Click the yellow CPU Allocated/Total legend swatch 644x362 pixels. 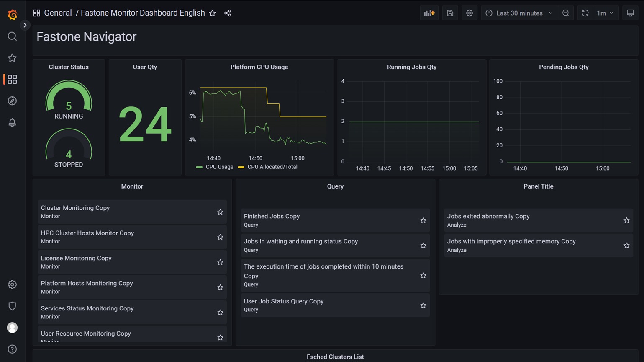click(241, 167)
